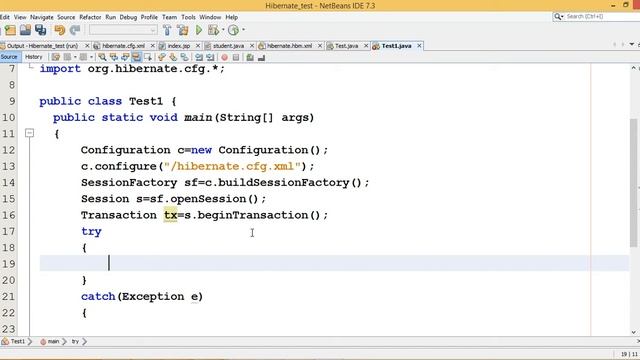
Task: Close the Test1.java tab
Action: (419, 46)
